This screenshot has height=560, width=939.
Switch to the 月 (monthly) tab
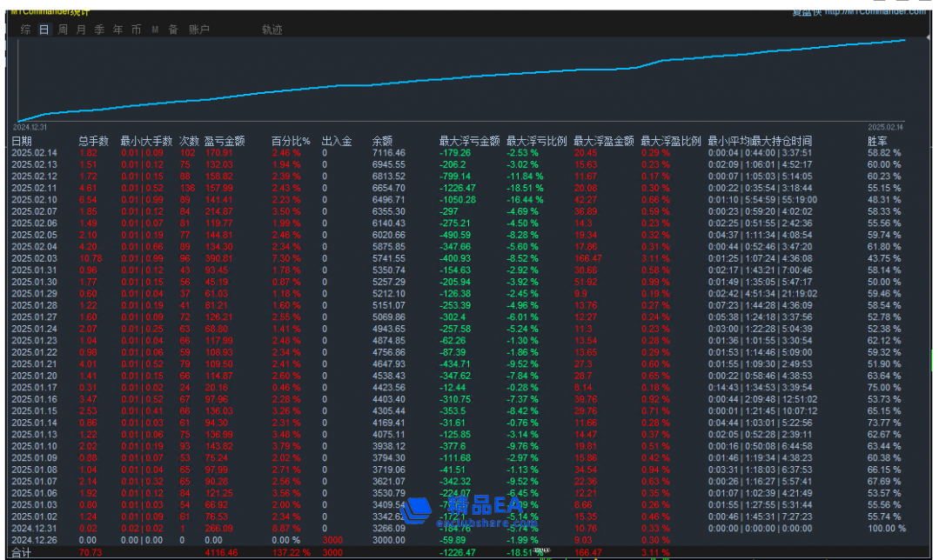81,30
